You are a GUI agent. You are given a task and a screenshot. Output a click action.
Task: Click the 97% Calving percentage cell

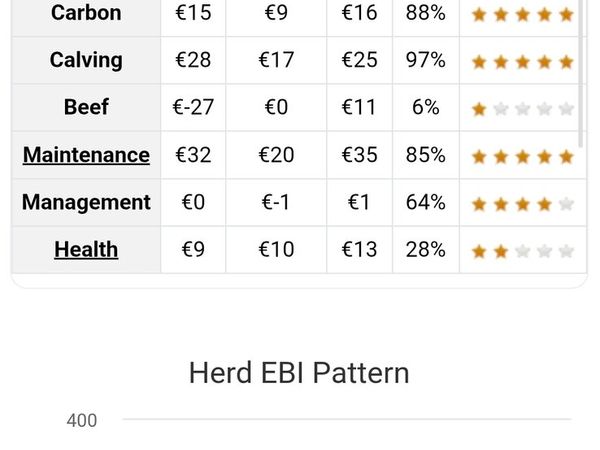click(x=425, y=60)
